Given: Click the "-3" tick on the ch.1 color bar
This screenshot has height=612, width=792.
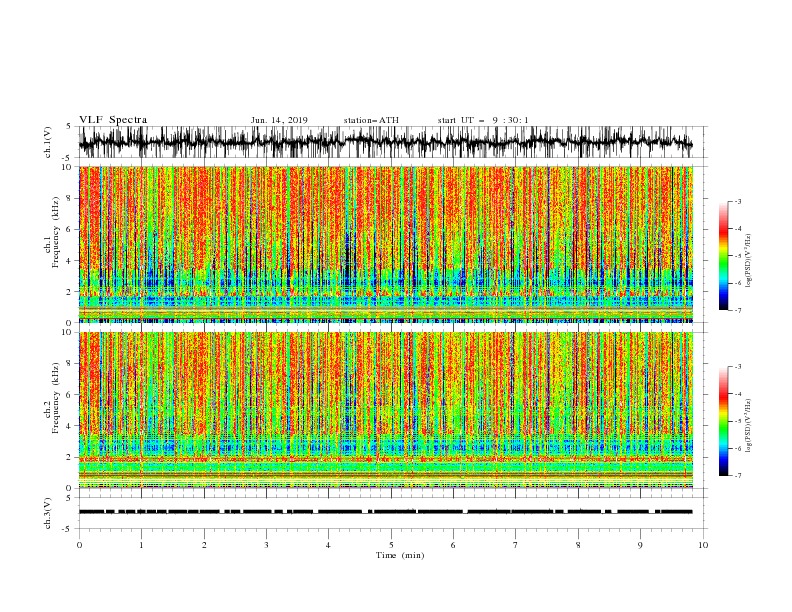Looking at the screenshot, I should 738,201.
